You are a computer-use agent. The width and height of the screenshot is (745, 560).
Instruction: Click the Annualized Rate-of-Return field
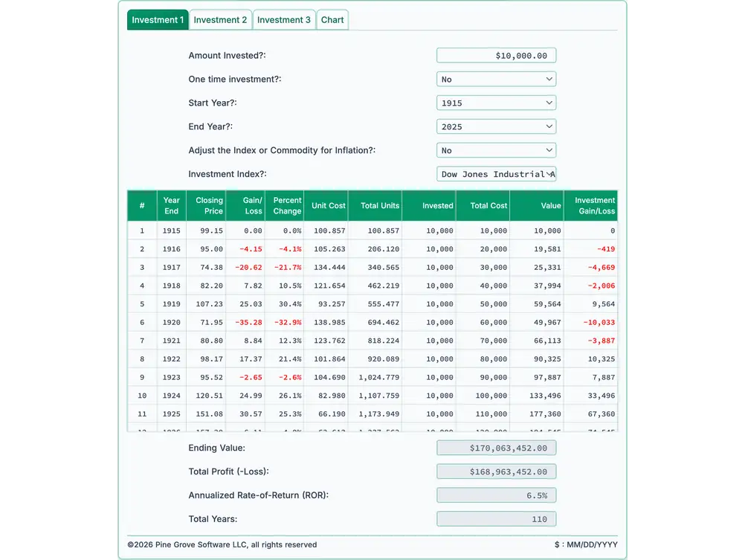(496, 495)
